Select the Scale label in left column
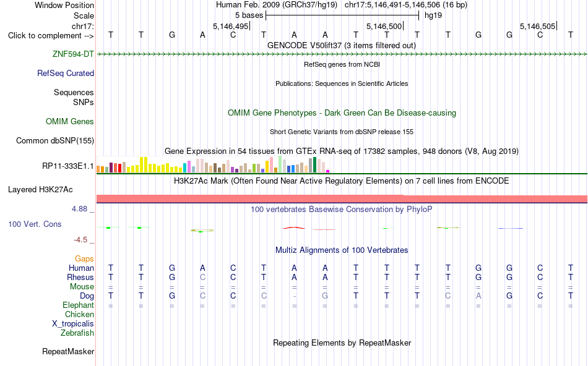 84,15
